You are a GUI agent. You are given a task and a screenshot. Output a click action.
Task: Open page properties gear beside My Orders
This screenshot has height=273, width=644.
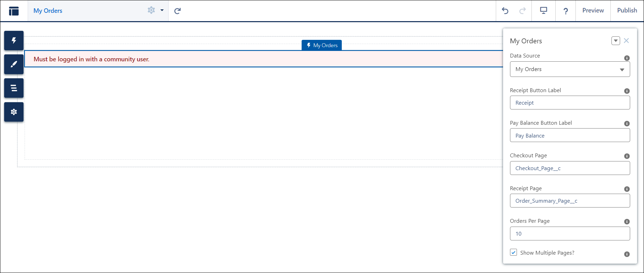point(151,10)
